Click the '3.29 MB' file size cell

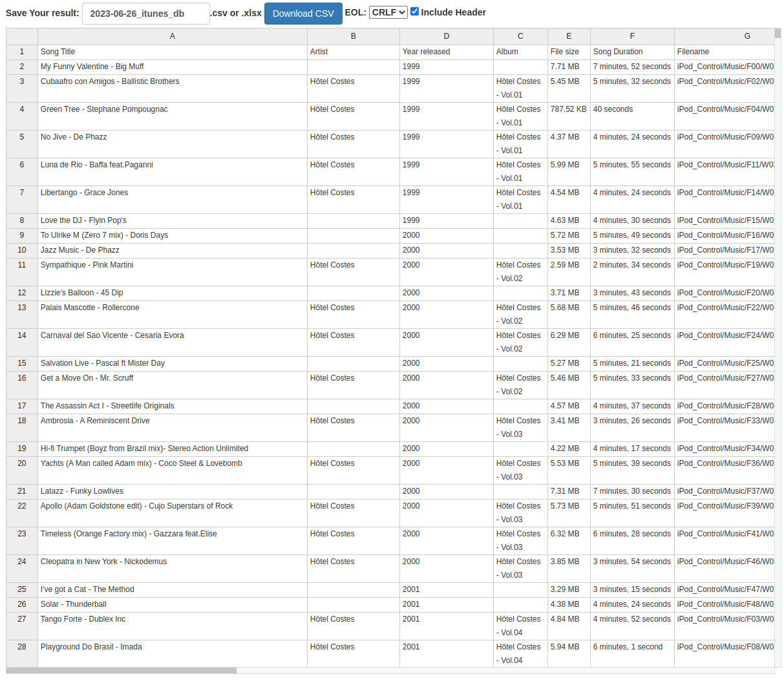tap(569, 590)
